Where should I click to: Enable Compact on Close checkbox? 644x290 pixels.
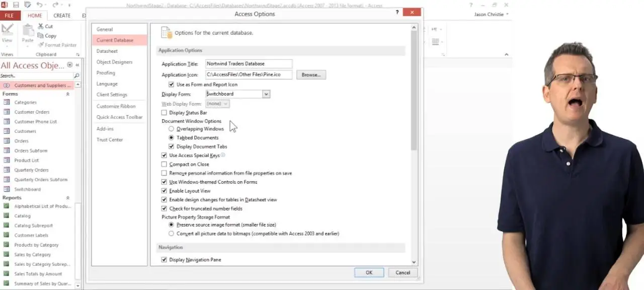164,164
